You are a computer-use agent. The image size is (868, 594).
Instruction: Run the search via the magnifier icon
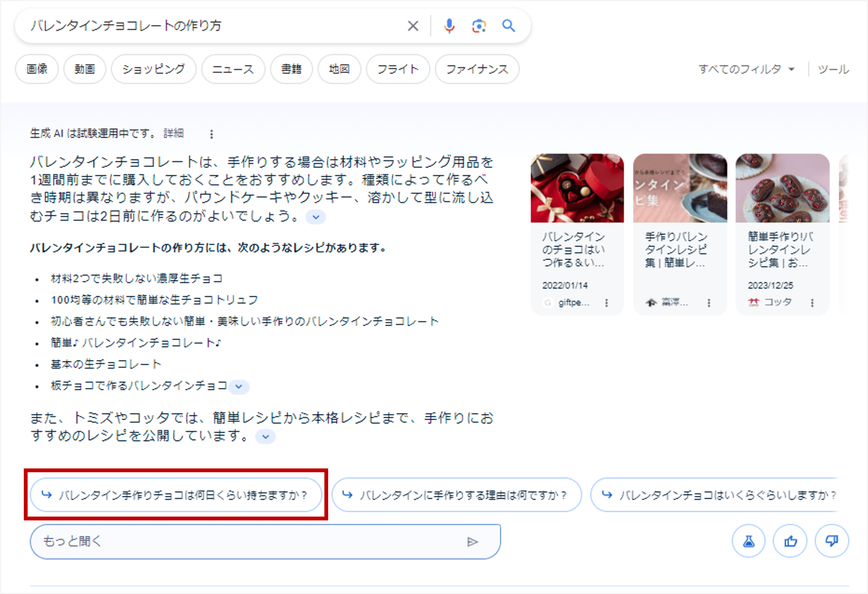[508, 25]
